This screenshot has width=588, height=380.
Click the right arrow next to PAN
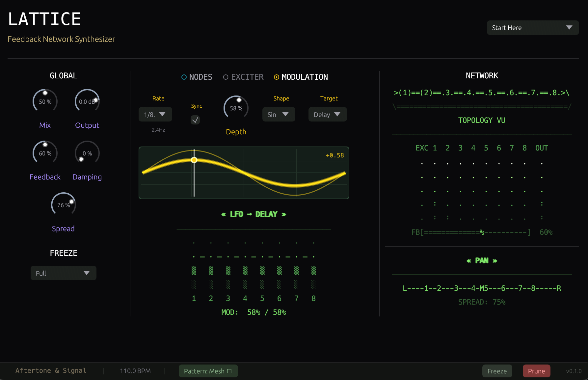point(494,260)
